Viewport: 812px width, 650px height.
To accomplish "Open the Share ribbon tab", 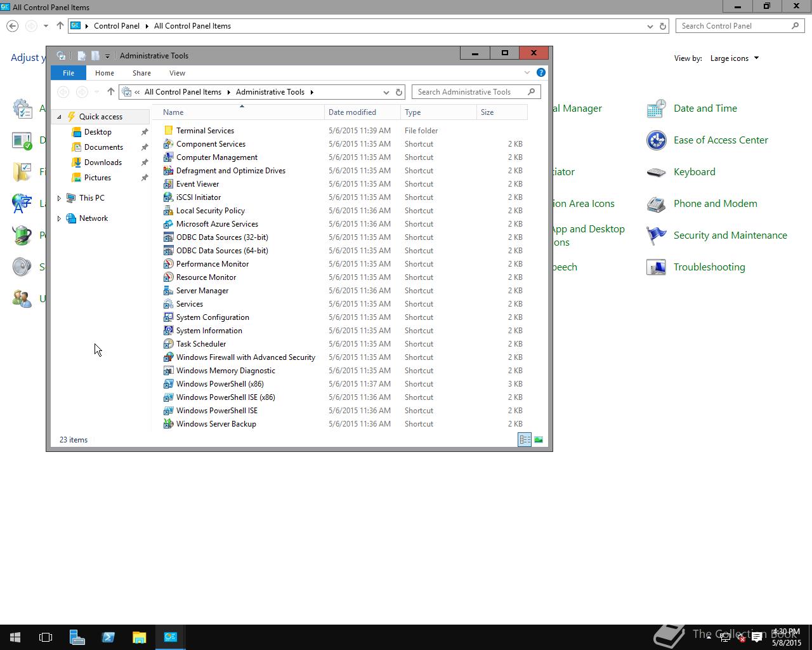I will (x=141, y=73).
